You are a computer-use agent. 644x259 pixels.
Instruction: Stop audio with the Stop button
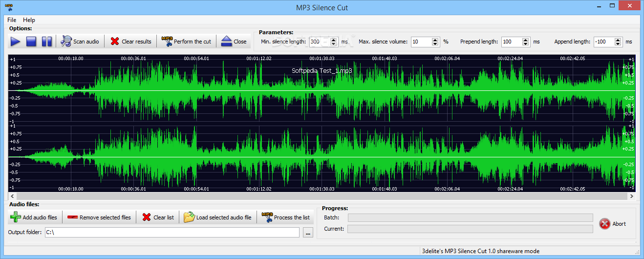point(31,42)
